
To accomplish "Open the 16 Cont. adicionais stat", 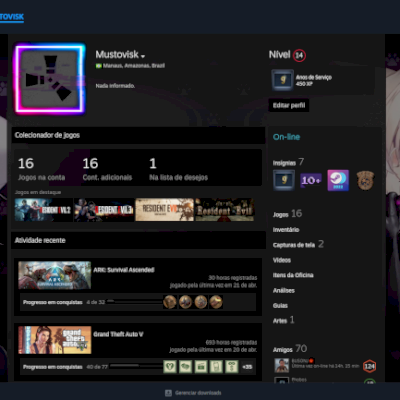I will click(x=107, y=169).
